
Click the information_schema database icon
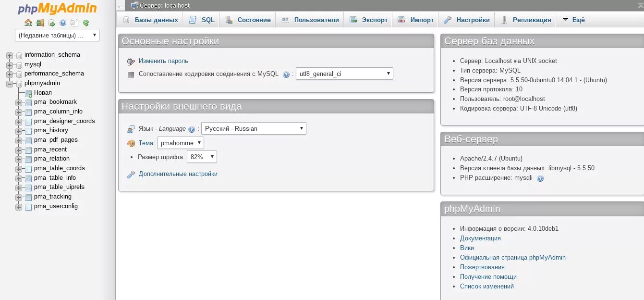click(x=19, y=55)
